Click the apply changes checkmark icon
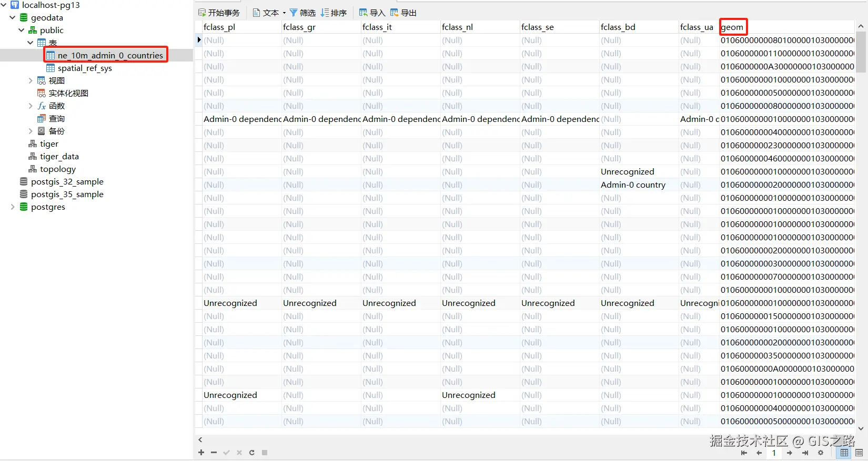 tap(226, 452)
